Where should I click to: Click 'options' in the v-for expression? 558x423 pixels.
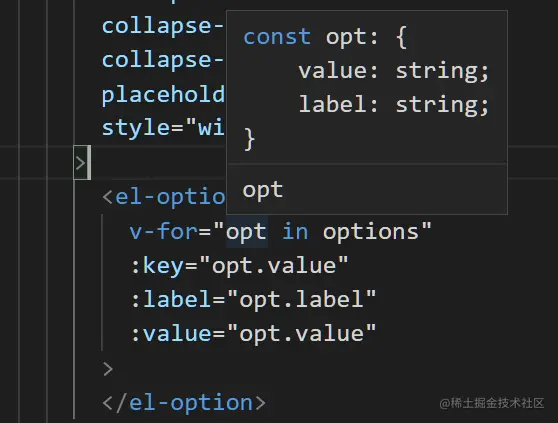(371, 232)
